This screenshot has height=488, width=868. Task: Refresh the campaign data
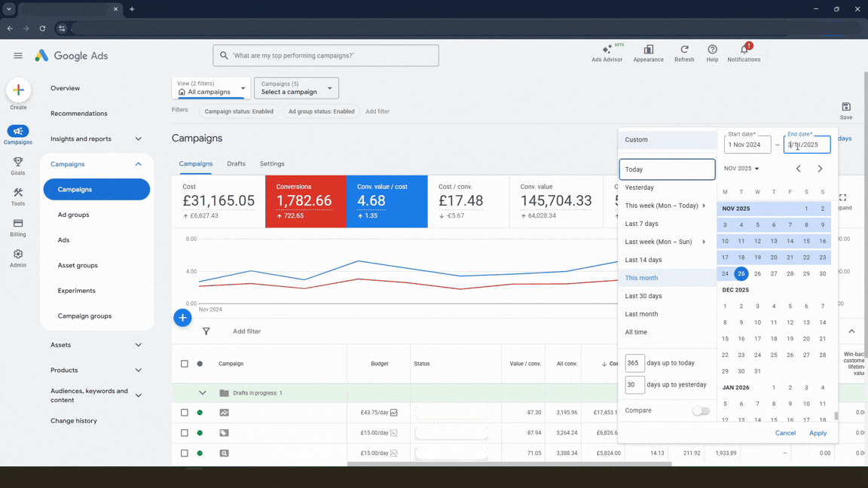point(684,51)
